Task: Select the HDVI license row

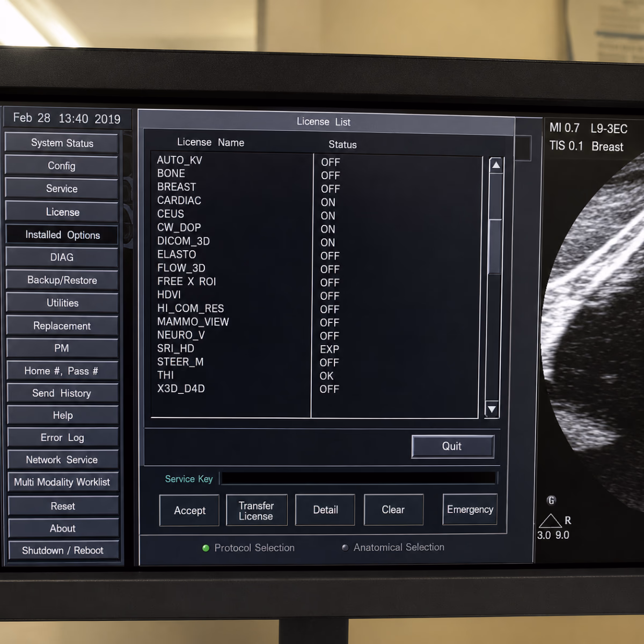Action: click(316, 295)
